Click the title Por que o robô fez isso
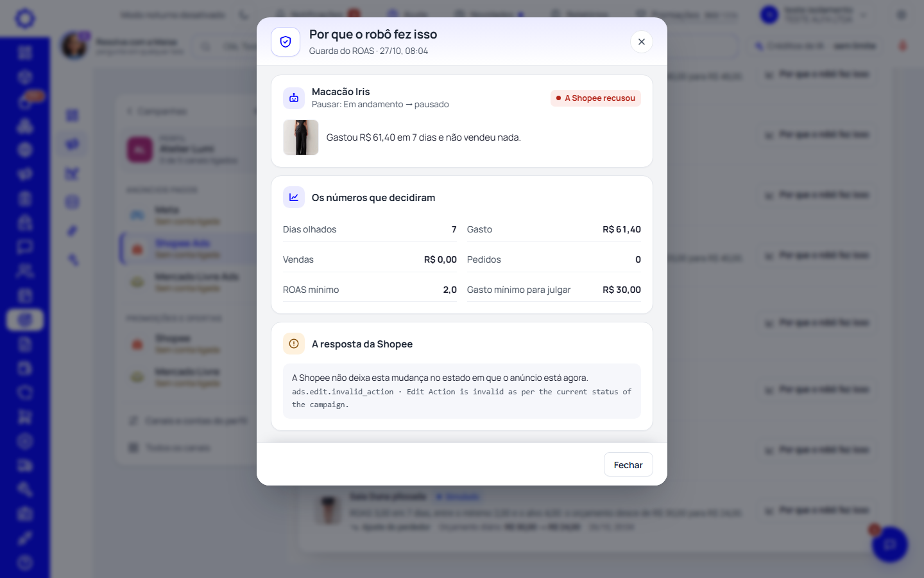The image size is (924, 578). click(373, 35)
